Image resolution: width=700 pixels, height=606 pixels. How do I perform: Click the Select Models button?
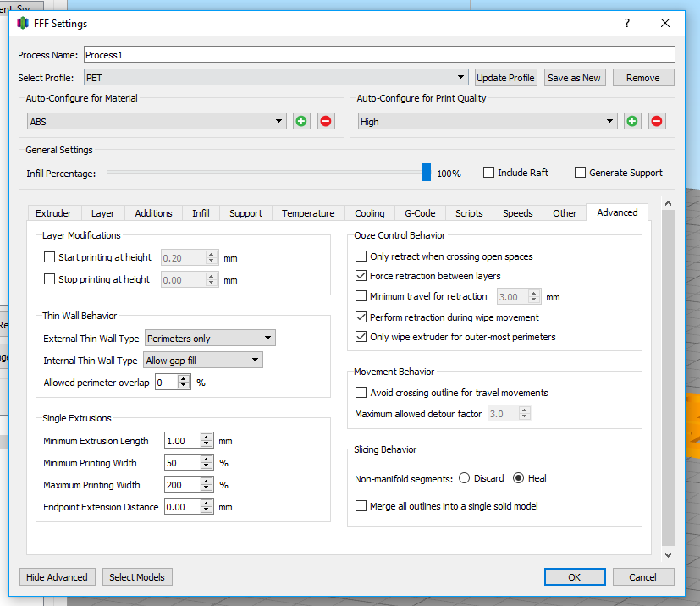pyautogui.click(x=137, y=577)
